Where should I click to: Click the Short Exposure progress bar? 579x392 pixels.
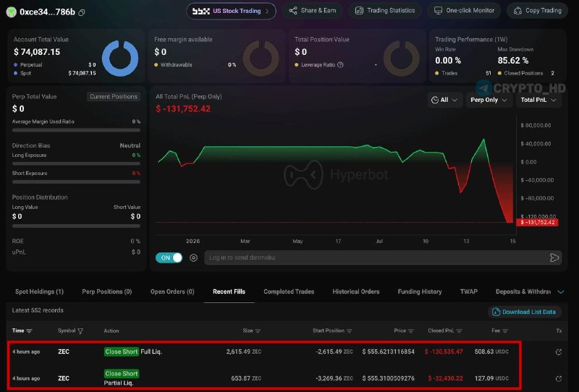pos(76,182)
